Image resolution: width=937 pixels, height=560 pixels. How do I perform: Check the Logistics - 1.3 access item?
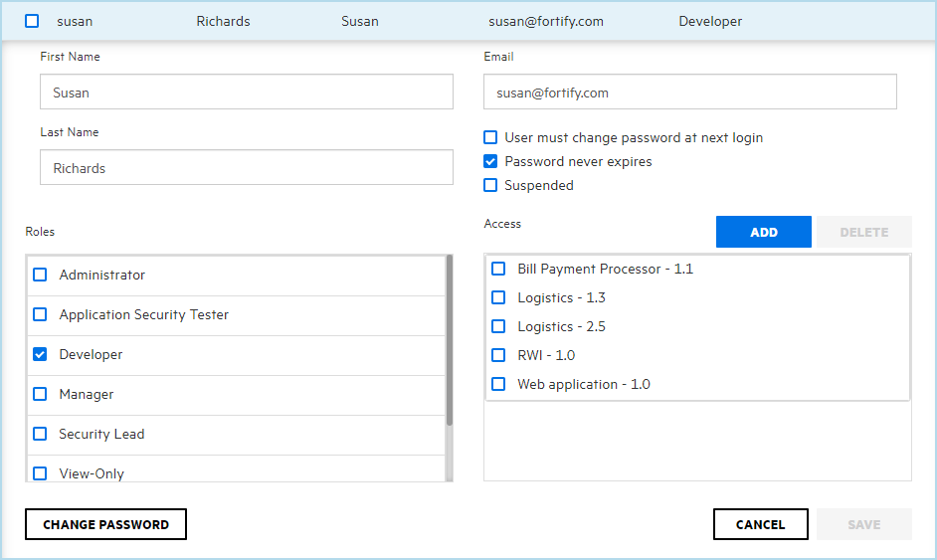499,298
